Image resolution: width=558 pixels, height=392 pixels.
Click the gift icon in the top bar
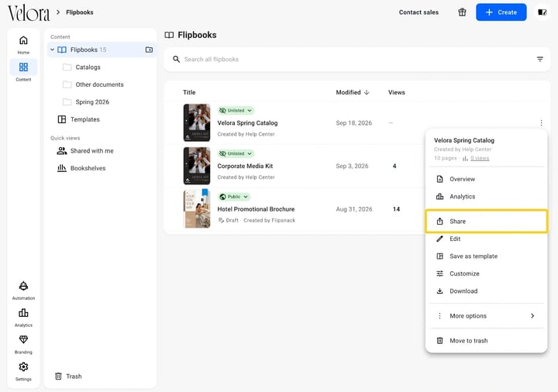tap(462, 12)
